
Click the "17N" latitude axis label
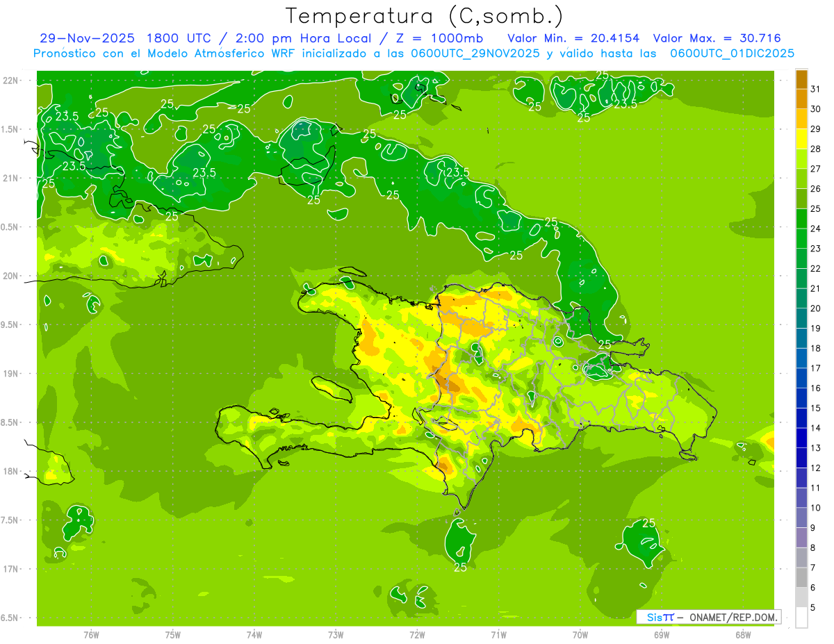(11, 569)
